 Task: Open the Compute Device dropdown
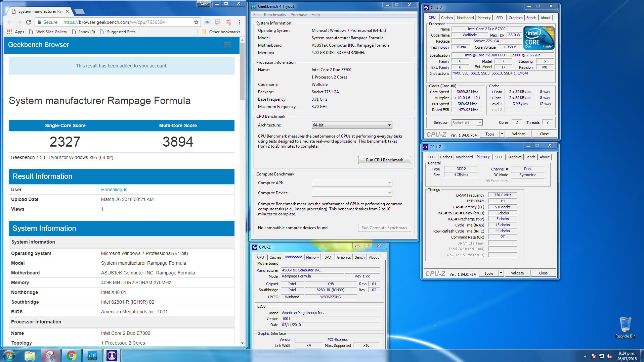tap(352, 193)
